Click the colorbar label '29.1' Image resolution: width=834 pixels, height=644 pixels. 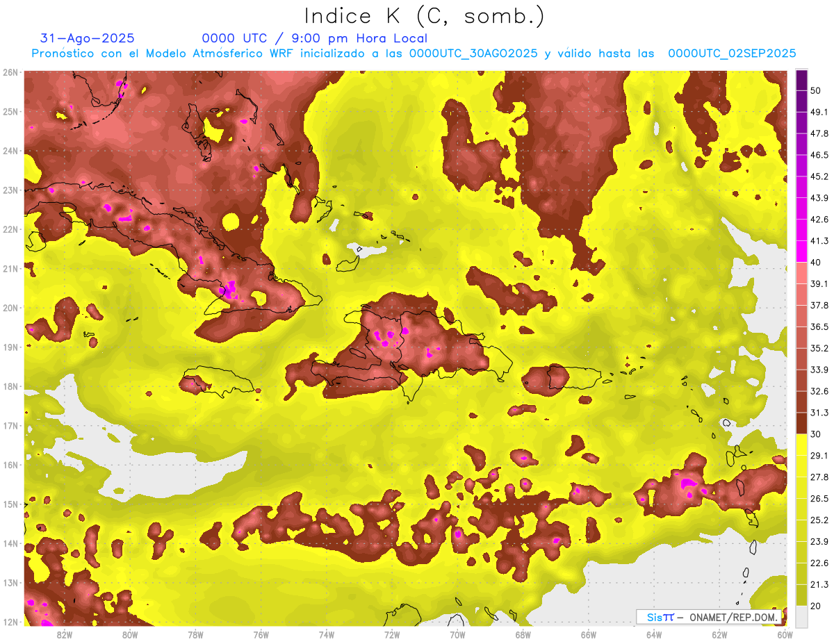[x=820, y=456]
